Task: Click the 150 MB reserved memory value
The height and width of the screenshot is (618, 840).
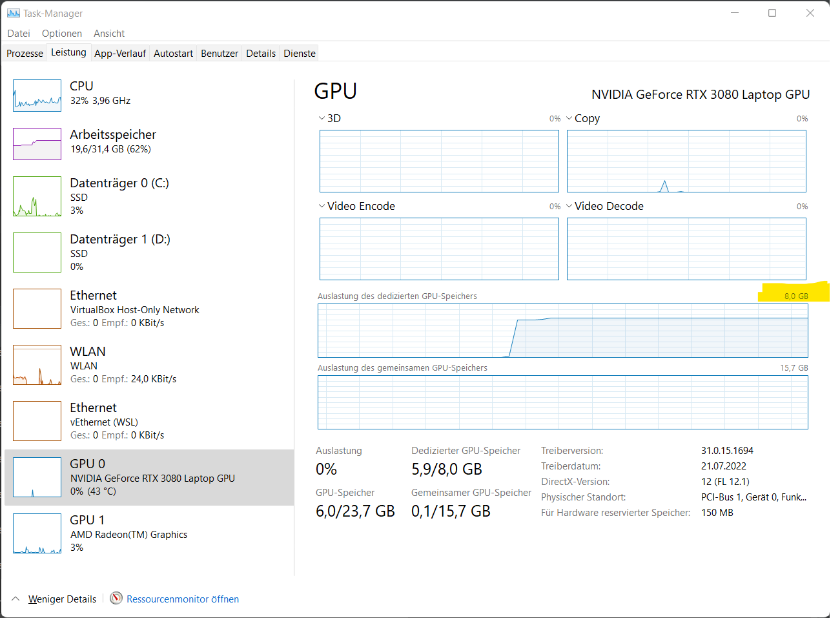Action: 717,513
